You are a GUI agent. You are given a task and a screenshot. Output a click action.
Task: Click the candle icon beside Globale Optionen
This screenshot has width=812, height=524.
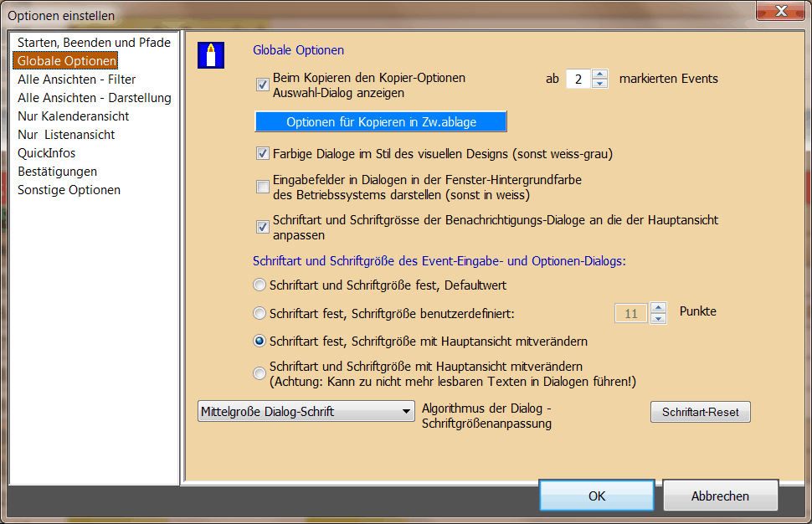click(x=211, y=55)
